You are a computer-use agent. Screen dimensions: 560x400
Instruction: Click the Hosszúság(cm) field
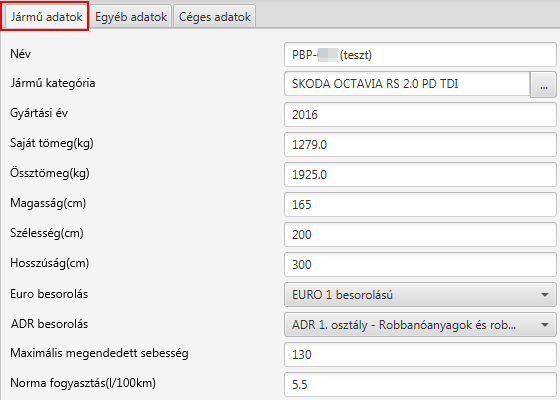[420, 265]
